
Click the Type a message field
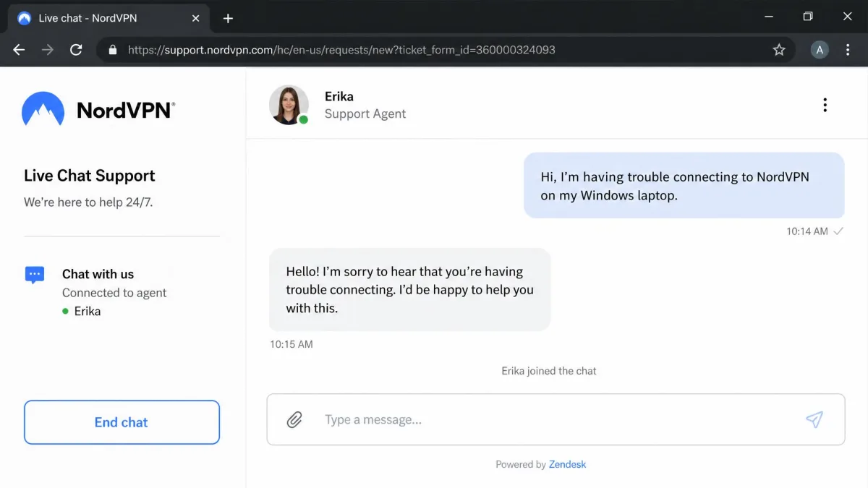point(556,419)
